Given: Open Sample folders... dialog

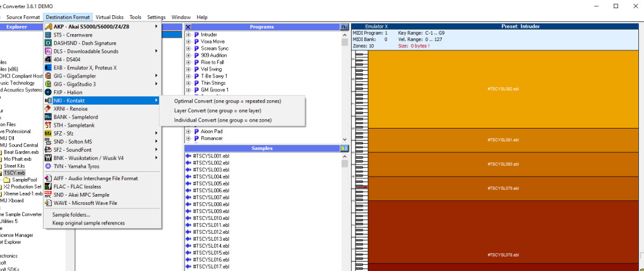Looking at the screenshot, I should click(71, 215).
